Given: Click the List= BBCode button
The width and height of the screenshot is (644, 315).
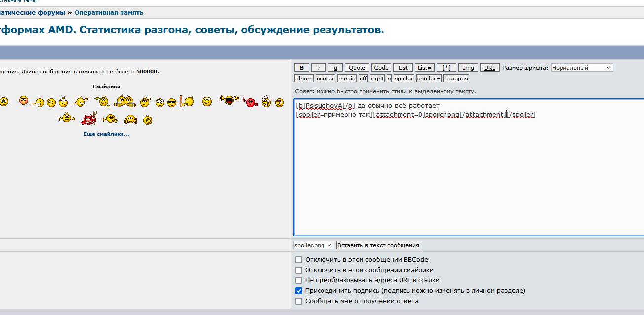Looking at the screenshot, I should click(425, 68).
